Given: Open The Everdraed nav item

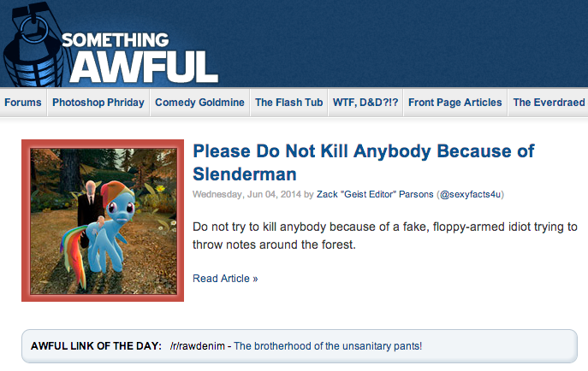Looking at the screenshot, I should [549, 103].
